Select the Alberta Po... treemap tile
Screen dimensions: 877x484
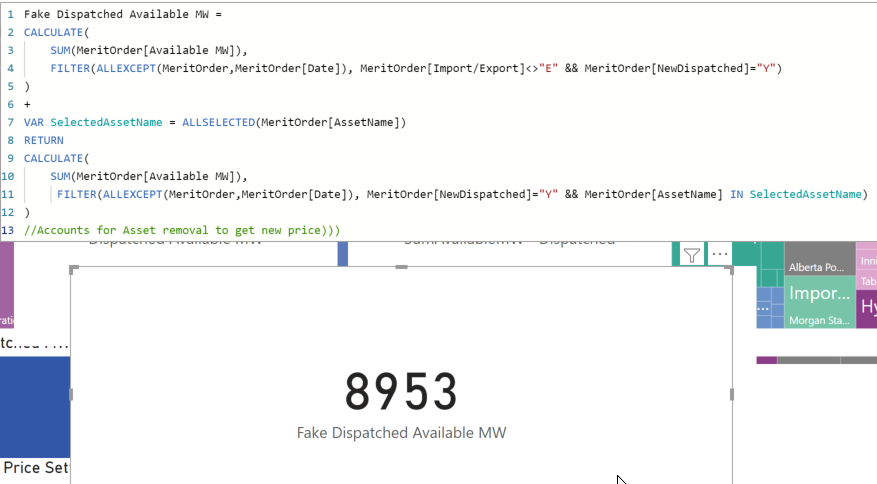820,259
